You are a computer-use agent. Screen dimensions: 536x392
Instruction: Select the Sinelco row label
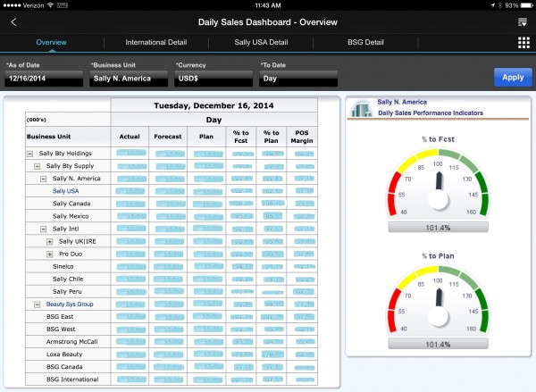coord(63,267)
